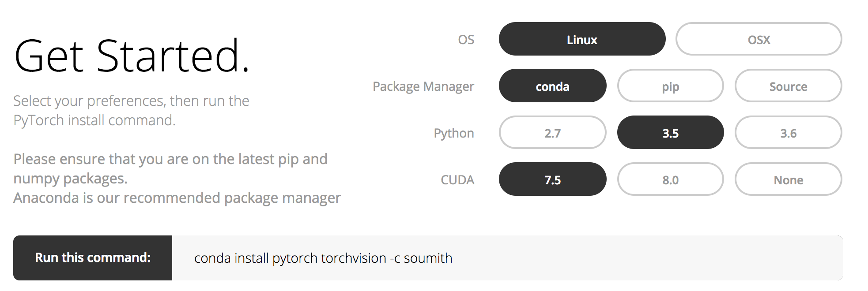Select CUDA version 7.5

(x=552, y=179)
